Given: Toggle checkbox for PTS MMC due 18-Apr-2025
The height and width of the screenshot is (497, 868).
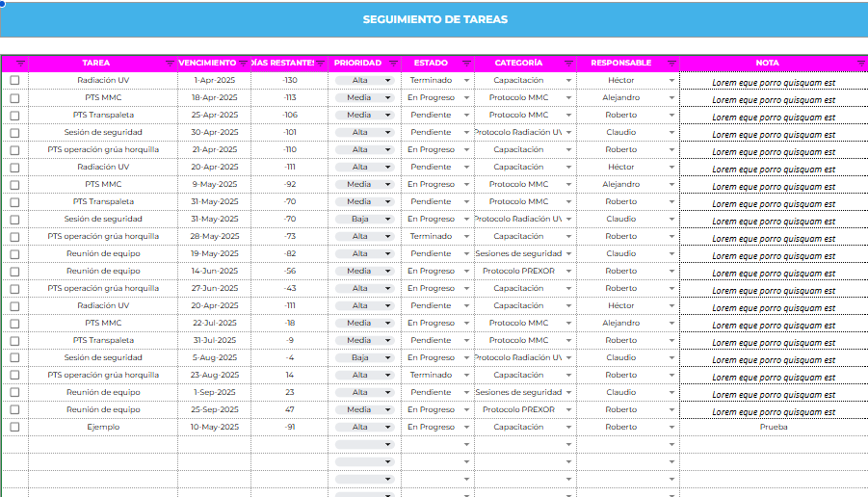Looking at the screenshot, I should (x=14, y=98).
